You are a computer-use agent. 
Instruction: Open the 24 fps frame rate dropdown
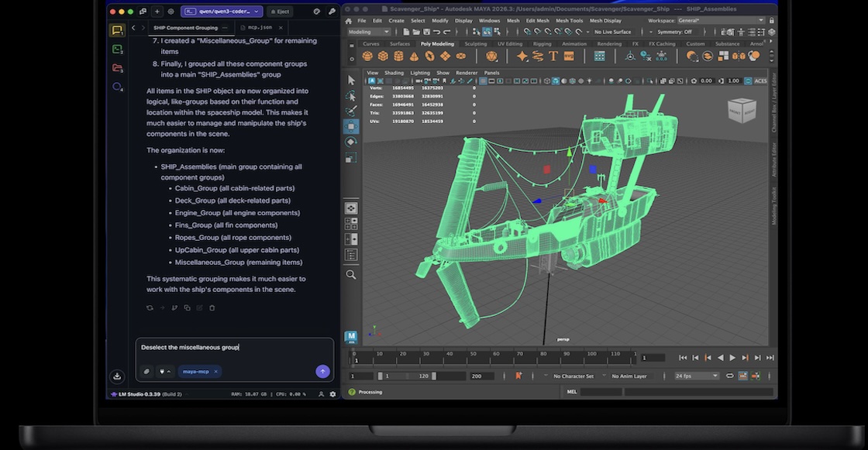pyautogui.click(x=696, y=376)
